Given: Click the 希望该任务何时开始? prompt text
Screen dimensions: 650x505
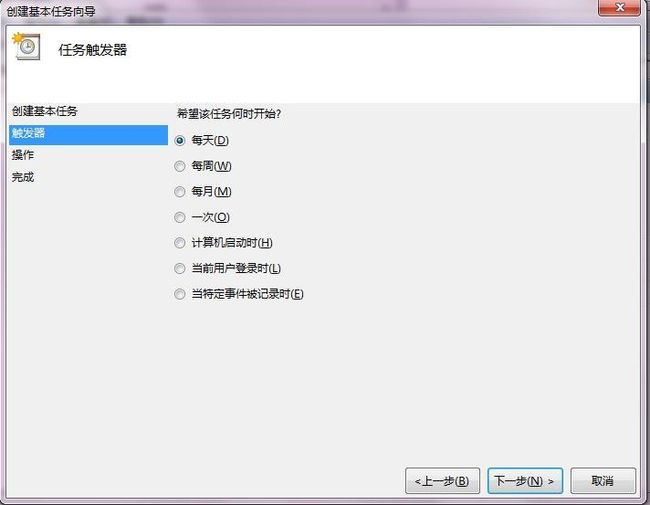Looking at the screenshot, I should [229, 114].
